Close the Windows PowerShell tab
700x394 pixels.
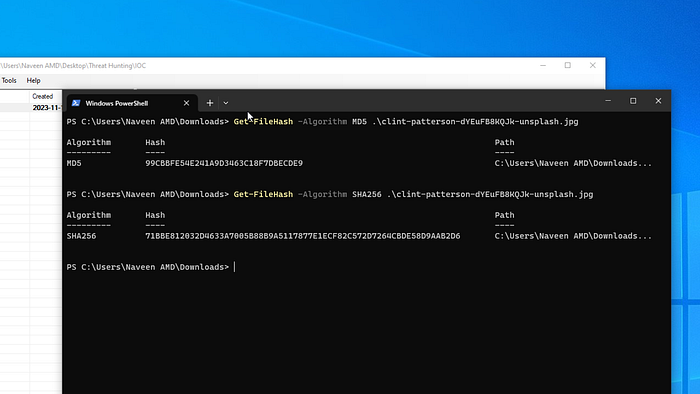(x=186, y=103)
